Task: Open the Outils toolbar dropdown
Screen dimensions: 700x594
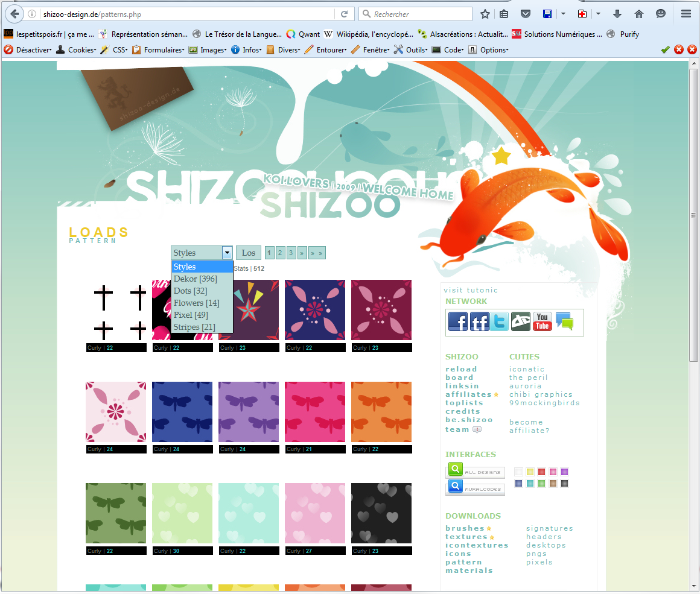Action: tap(411, 50)
